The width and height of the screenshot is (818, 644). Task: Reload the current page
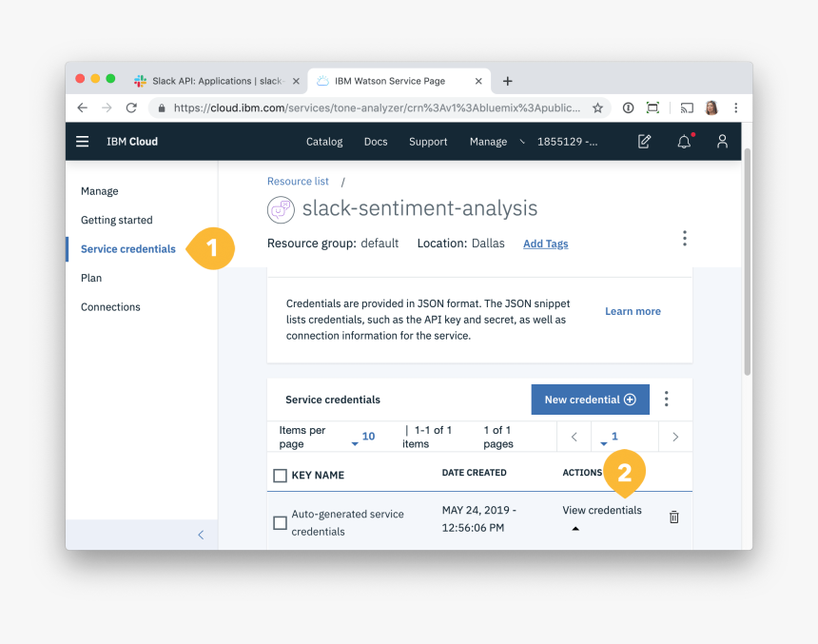(x=131, y=108)
